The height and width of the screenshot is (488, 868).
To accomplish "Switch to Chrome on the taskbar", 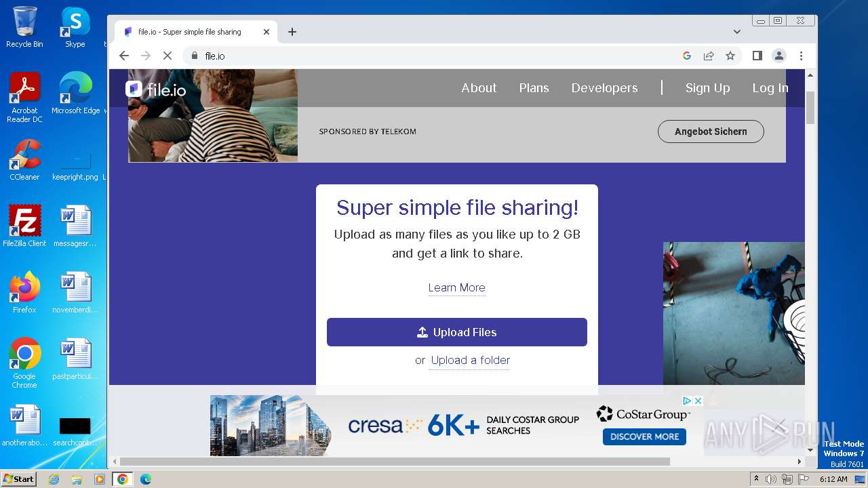I will click(x=123, y=479).
